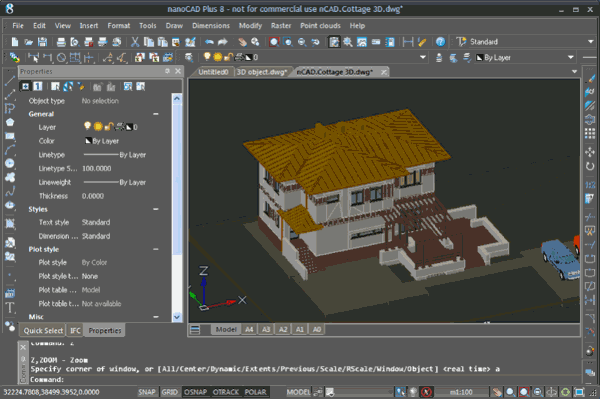Viewport: 600px width, 399px height.
Task: Toggle GRID display in status bar
Action: click(170, 392)
